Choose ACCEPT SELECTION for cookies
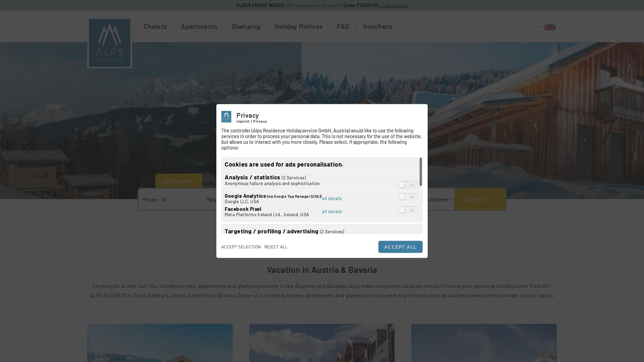 click(x=241, y=247)
